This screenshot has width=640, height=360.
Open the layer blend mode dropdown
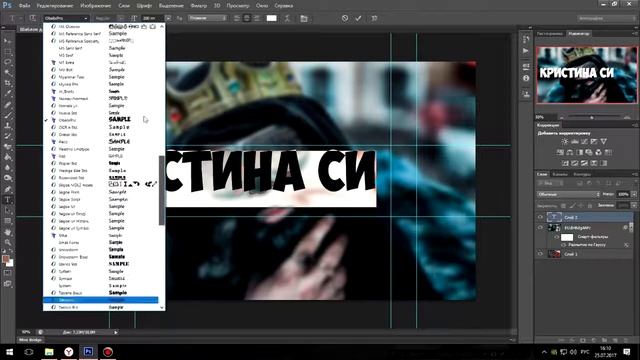point(568,194)
